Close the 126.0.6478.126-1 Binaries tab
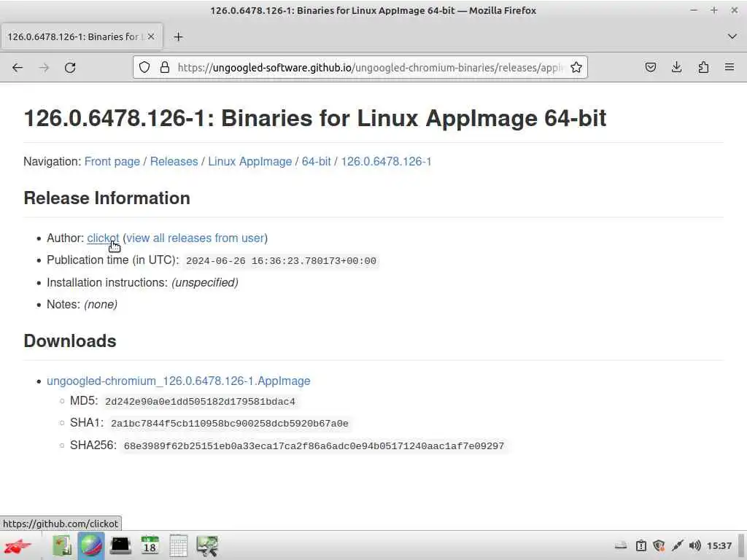This screenshot has width=747, height=560. [151, 36]
